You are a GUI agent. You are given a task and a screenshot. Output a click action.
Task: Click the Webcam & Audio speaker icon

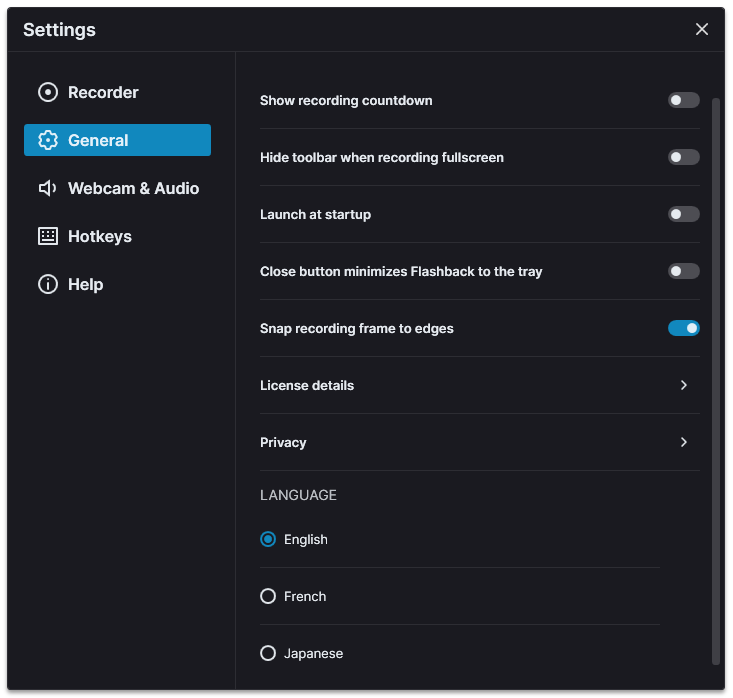pos(48,188)
